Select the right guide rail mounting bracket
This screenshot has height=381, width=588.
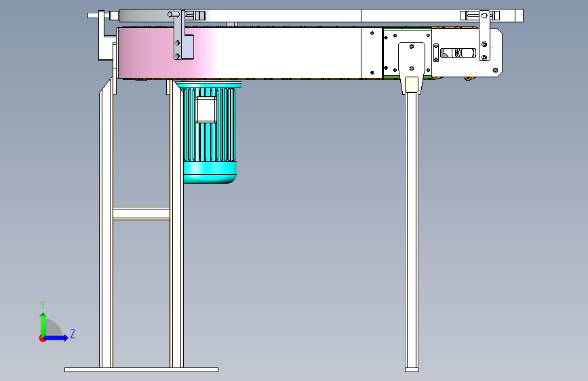point(484,36)
